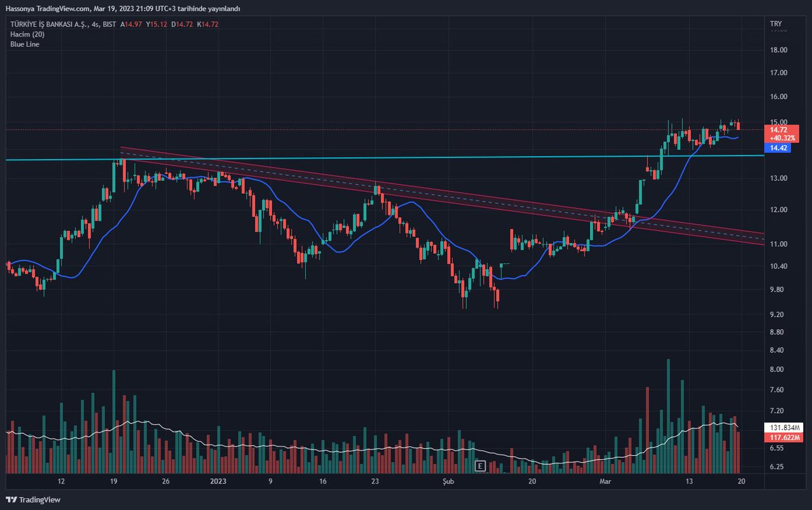Viewport: 812px width, 510px height.
Task: Click the 12.00 price axis label
Action: 778,210
